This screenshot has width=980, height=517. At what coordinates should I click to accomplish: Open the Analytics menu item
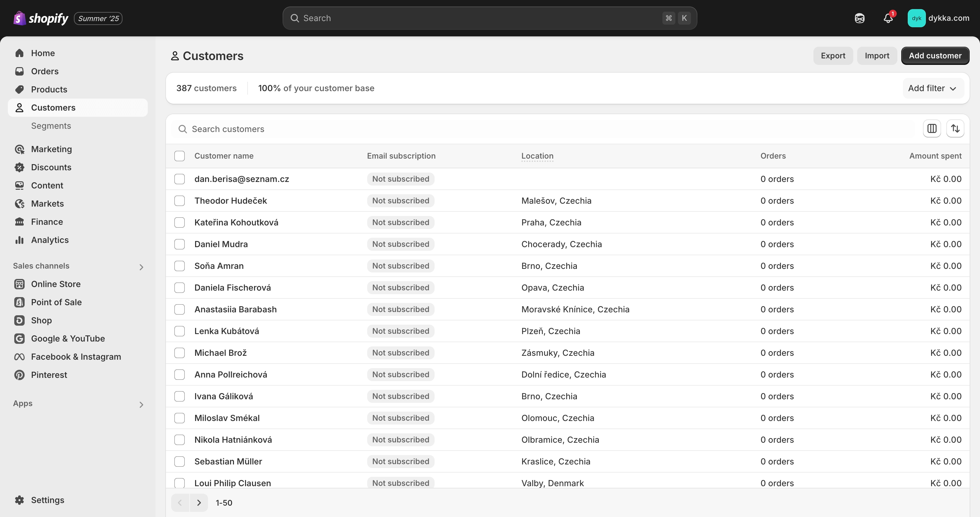[50, 240]
